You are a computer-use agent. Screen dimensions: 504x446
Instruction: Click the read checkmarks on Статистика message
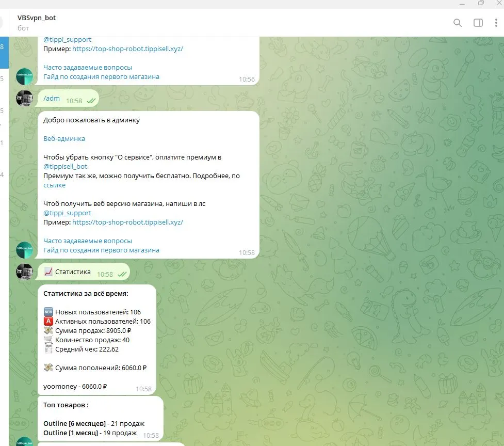tap(122, 274)
